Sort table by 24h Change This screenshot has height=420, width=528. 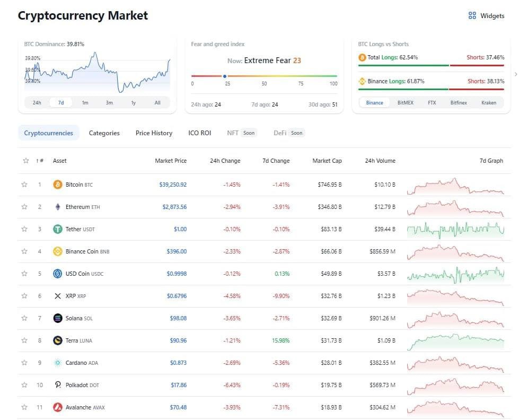tap(225, 161)
